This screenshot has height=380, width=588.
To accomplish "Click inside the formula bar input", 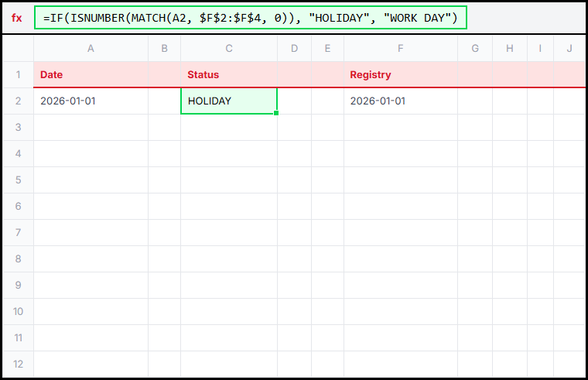I will point(251,18).
